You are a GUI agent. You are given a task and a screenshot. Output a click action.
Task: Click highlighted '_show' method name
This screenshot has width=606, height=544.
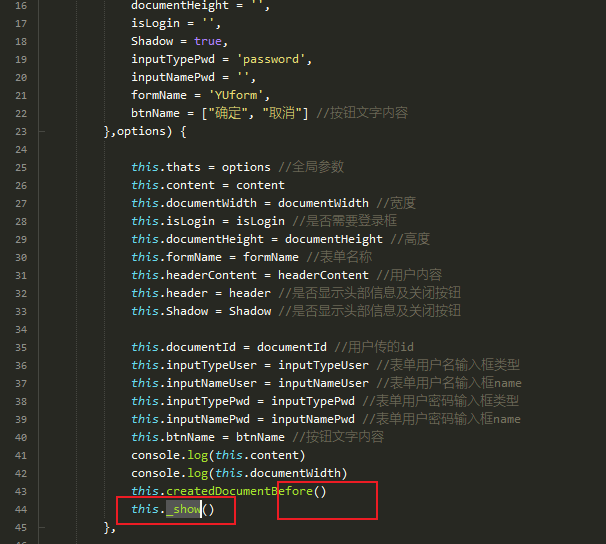point(183,509)
